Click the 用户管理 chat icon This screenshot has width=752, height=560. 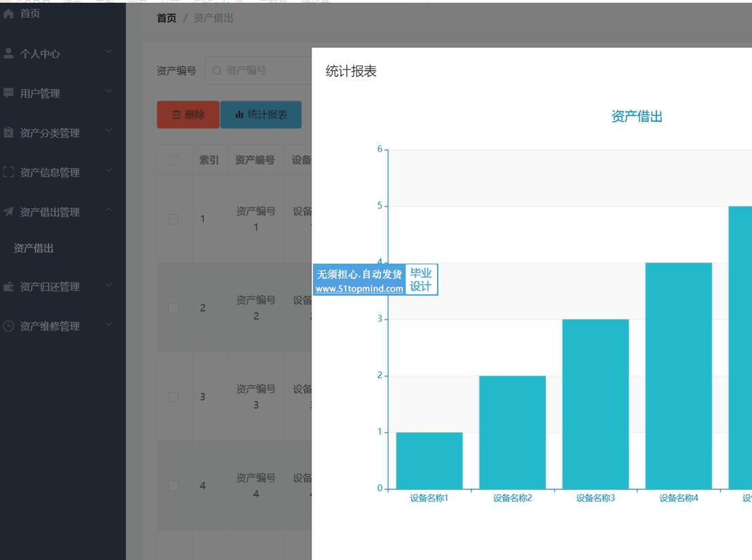9,93
